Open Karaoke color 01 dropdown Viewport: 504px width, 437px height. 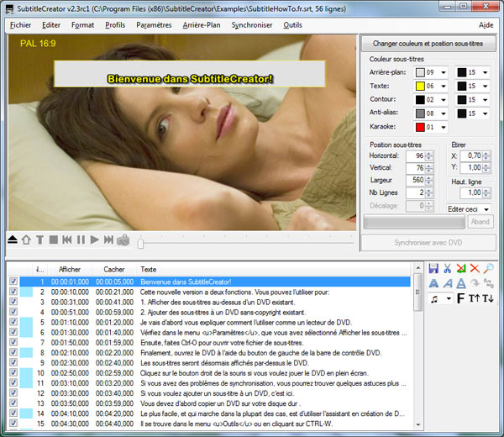pyautogui.click(x=444, y=128)
